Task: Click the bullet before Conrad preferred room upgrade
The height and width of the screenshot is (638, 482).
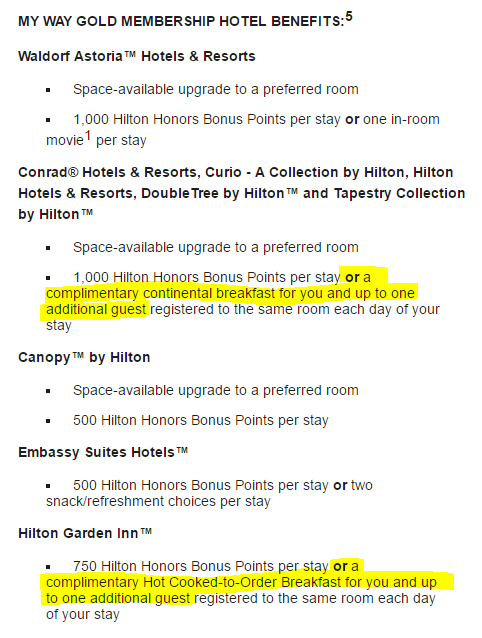Action: tap(48, 248)
